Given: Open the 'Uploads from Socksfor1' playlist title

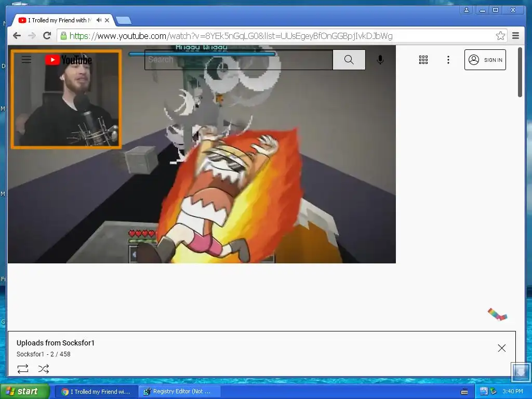Looking at the screenshot, I should point(56,343).
